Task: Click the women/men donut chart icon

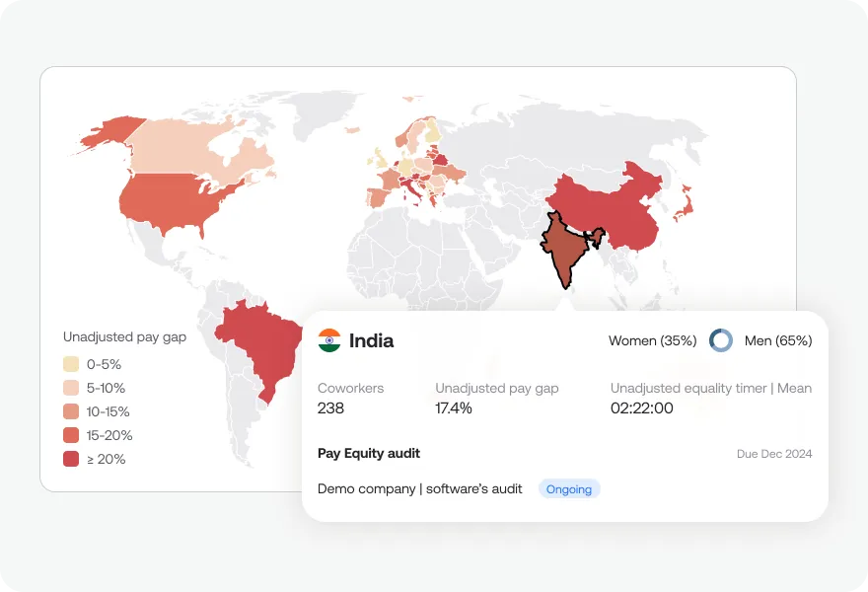Action: (x=721, y=340)
